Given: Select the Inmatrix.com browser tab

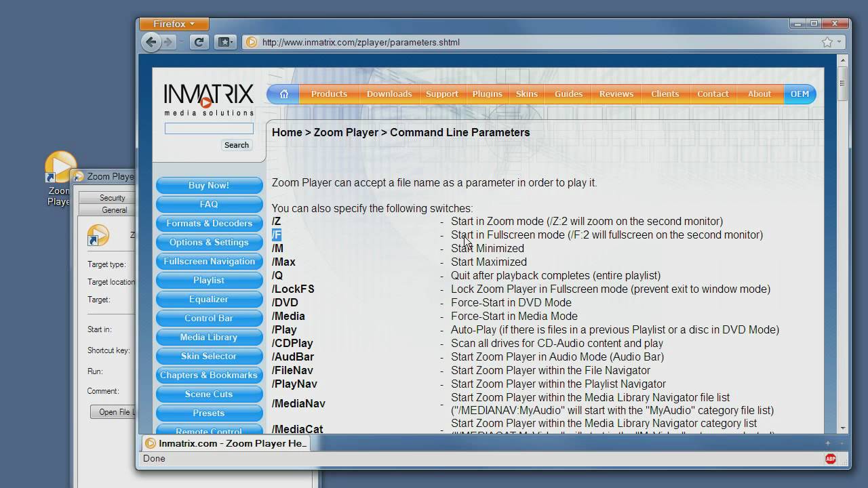Looking at the screenshot, I should (226, 443).
